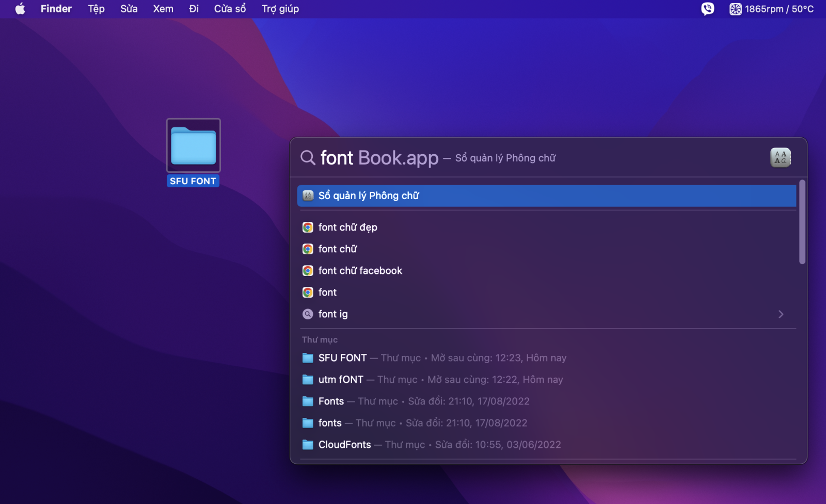The image size is (826, 504).
Task: Click the Font Book app icon in Spotlight
Action: (x=781, y=158)
